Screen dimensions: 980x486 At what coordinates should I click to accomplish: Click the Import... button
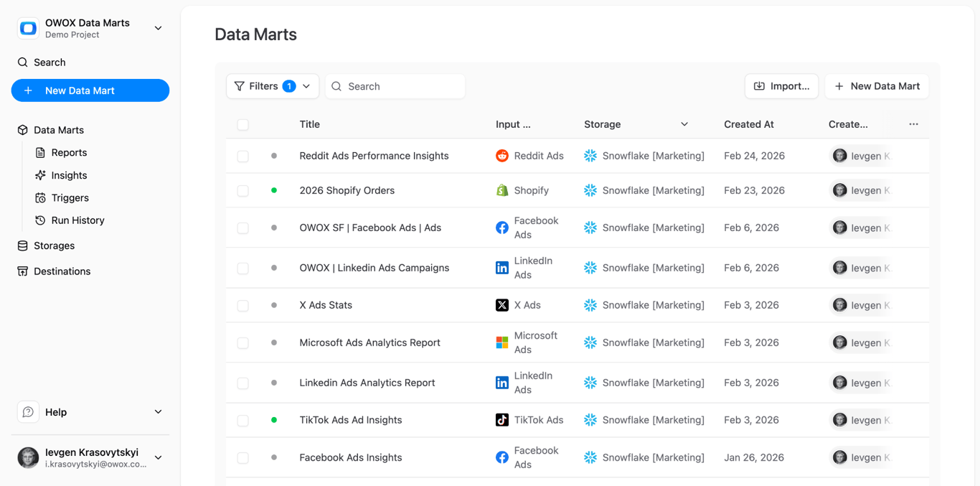click(781, 86)
